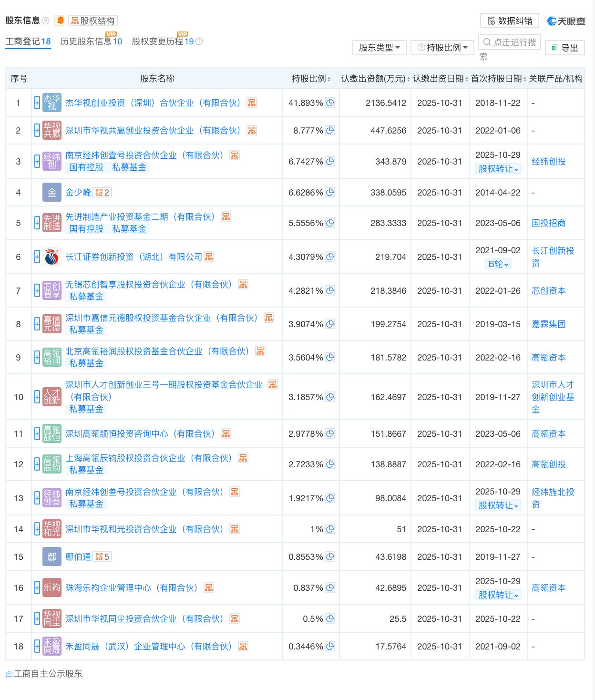The image size is (595, 700).
Task: Expand row for 禾盈同晟 shareholder
Action: (37, 647)
